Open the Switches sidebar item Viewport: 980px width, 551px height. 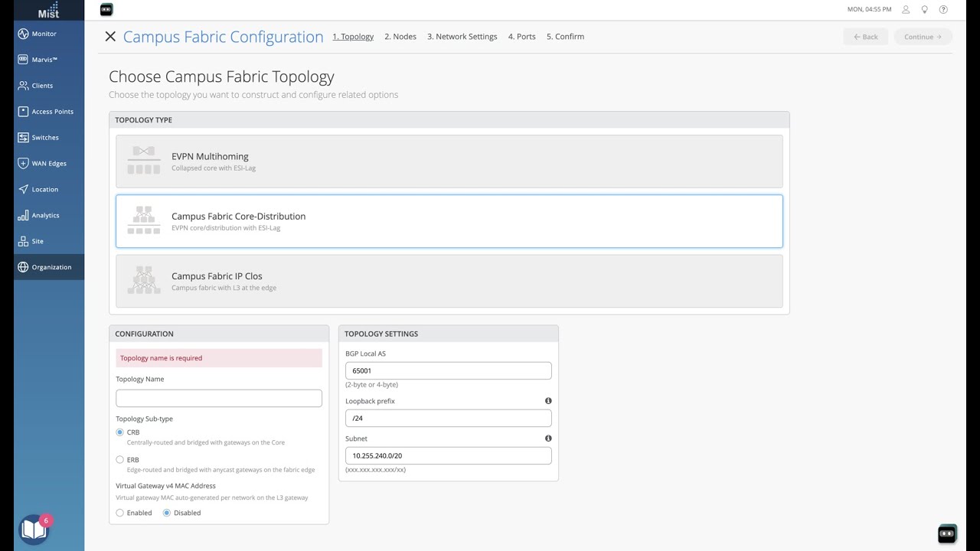coord(44,138)
